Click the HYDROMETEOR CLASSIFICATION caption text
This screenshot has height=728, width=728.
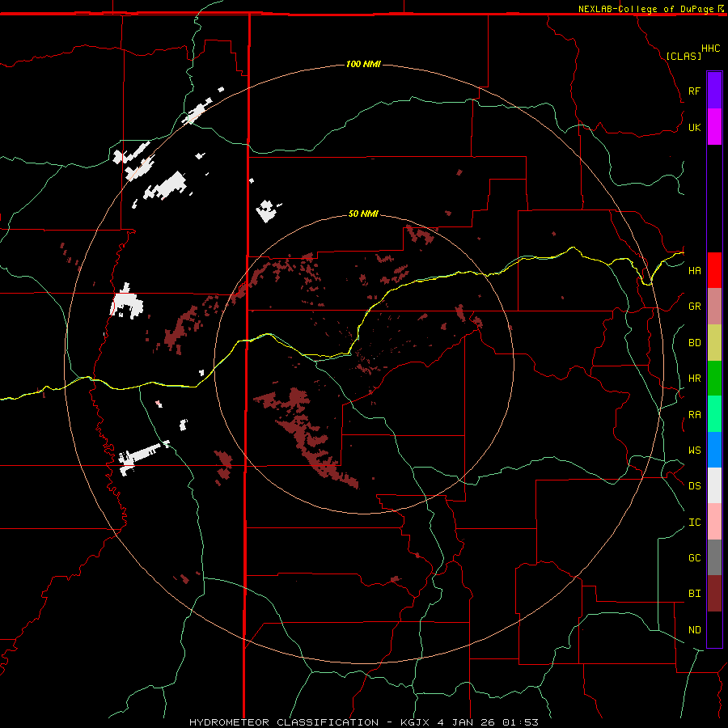click(x=284, y=722)
